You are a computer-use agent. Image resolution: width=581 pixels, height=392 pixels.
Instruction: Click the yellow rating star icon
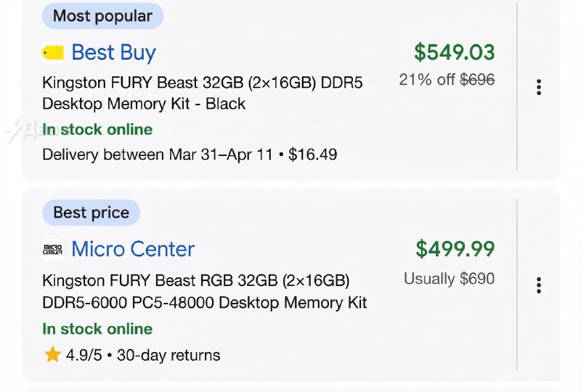[52, 355]
